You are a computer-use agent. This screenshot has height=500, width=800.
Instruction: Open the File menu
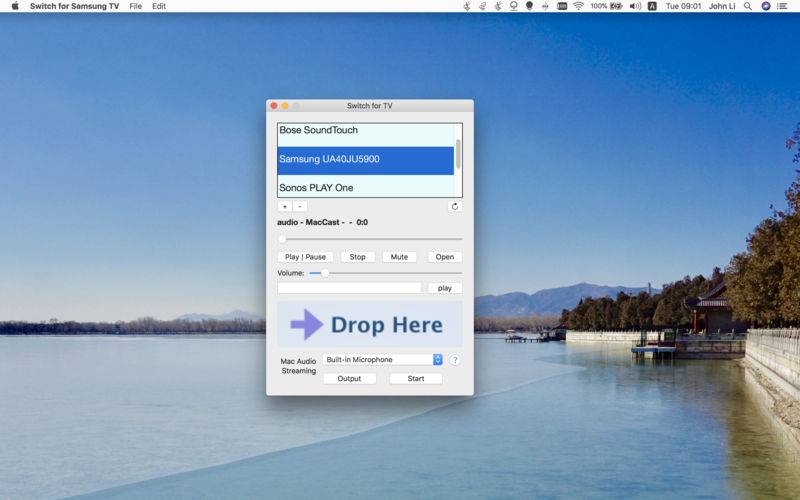point(136,6)
